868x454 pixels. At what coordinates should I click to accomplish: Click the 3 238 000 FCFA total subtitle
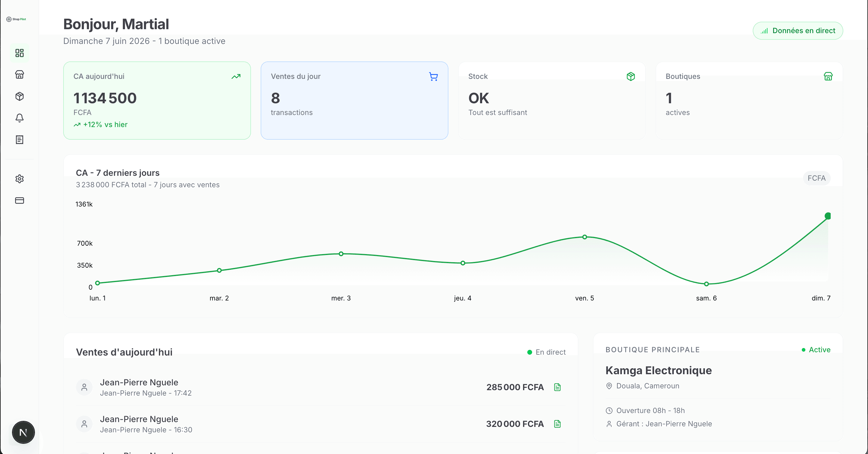coord(147,185)
